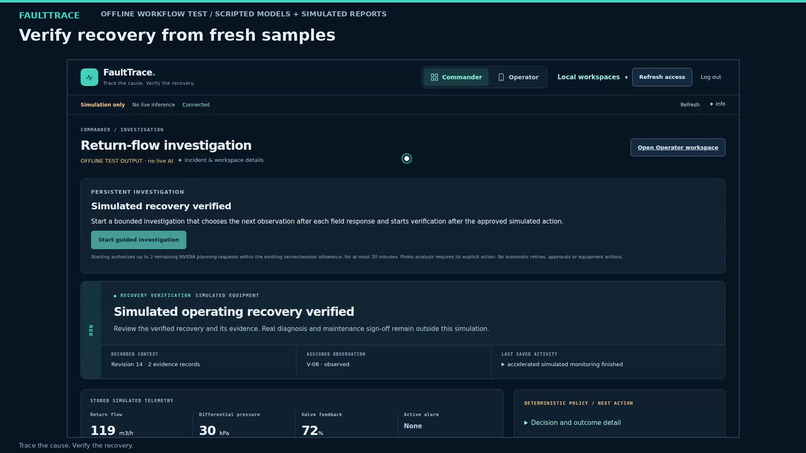The height and width of the screenshot is (453, 806).
Task: Click the No live inference label
Action: click(x=153, y=104)
